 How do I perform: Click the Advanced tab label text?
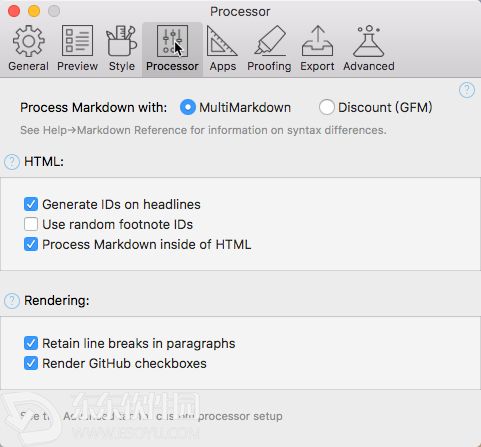coord(369,66)
